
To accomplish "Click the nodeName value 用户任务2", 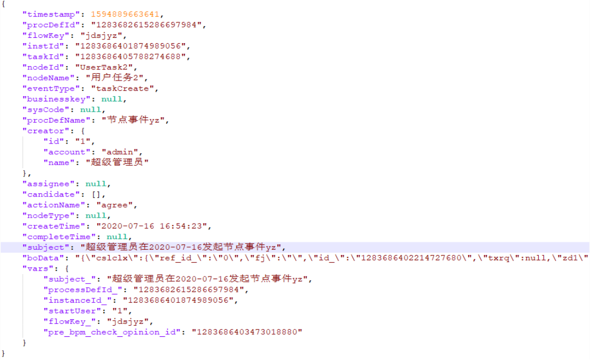I will 115,78.
